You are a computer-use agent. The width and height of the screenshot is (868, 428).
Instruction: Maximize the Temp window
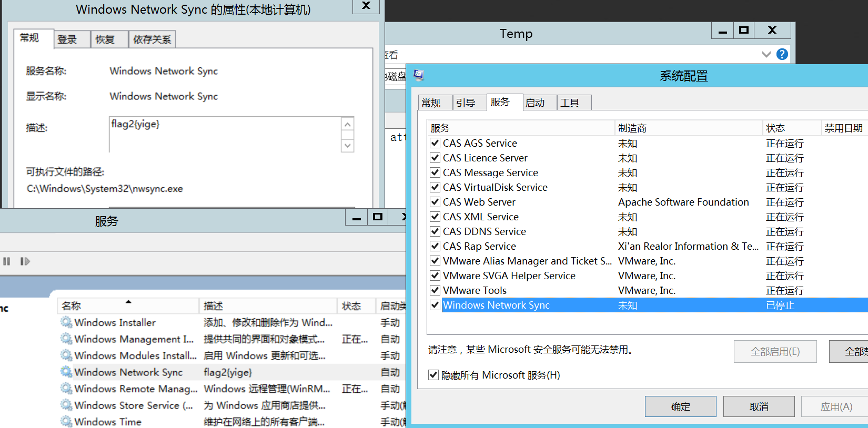[744, 30]
